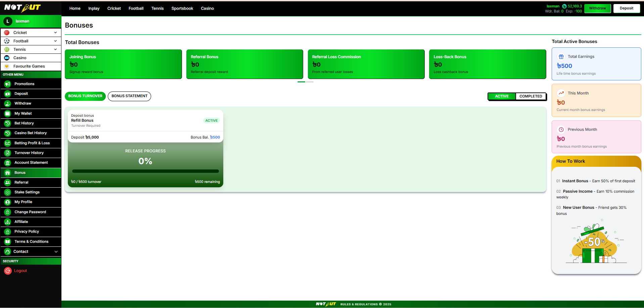The image size is (644, 308).
Task: Select the BONUS STATEMENT pill
Action: 129,96
